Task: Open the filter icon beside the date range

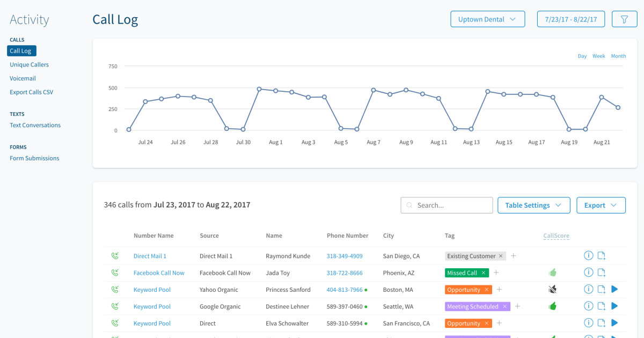Action: pyautogui.click(x=624, y=19)
